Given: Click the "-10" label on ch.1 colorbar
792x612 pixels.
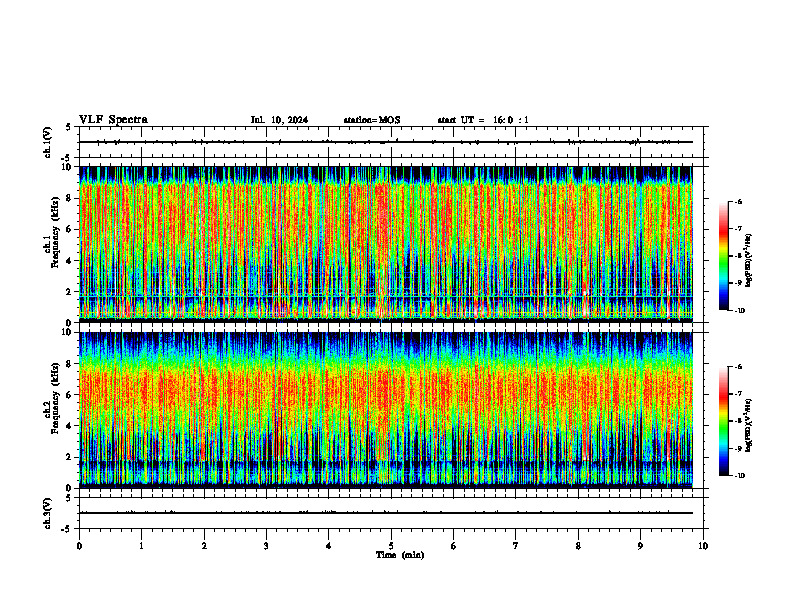Looking at the screenshot, I should click(x=739, y=311).
